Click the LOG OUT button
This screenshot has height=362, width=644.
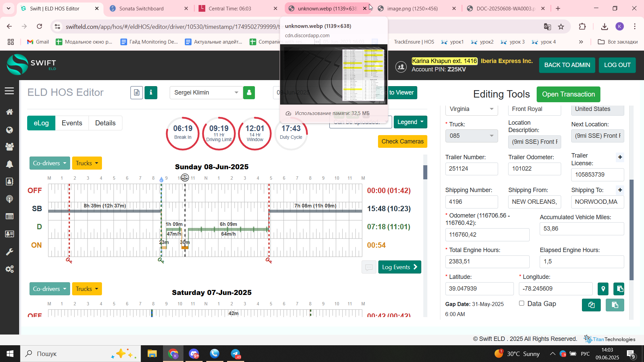coord(617,65)
